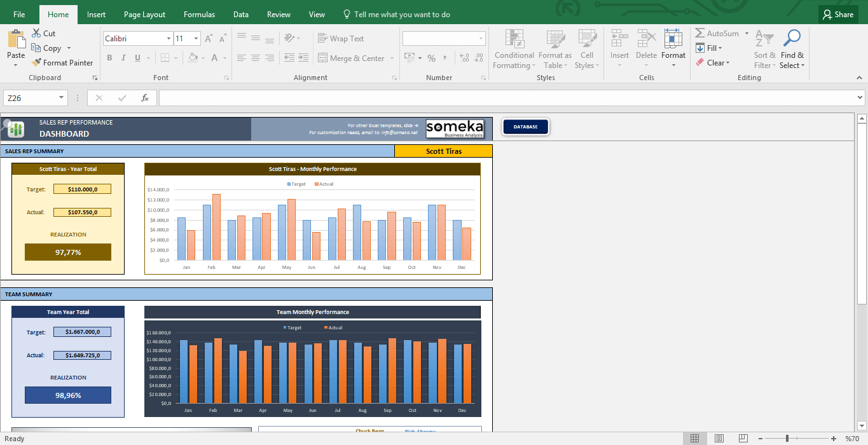Open Format as Table gallery
The image size is (868, 445).
[x=555, y=49]
